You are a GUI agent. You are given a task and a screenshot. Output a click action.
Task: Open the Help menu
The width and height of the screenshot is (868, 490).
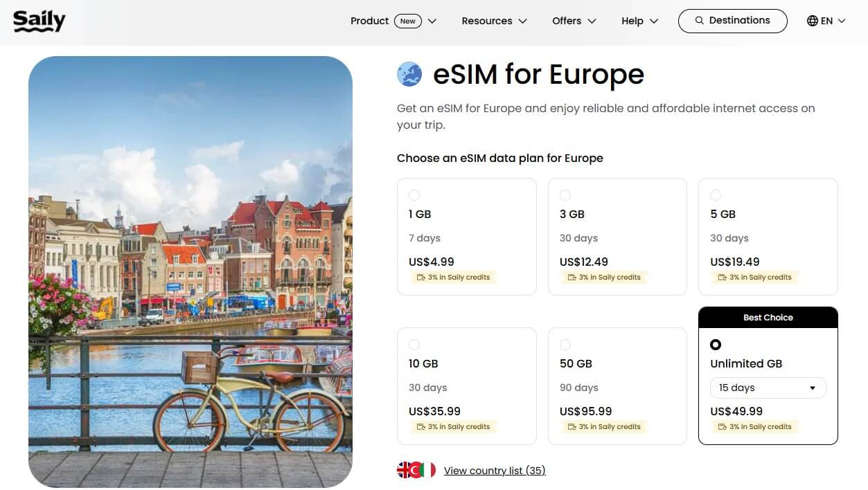633,21
